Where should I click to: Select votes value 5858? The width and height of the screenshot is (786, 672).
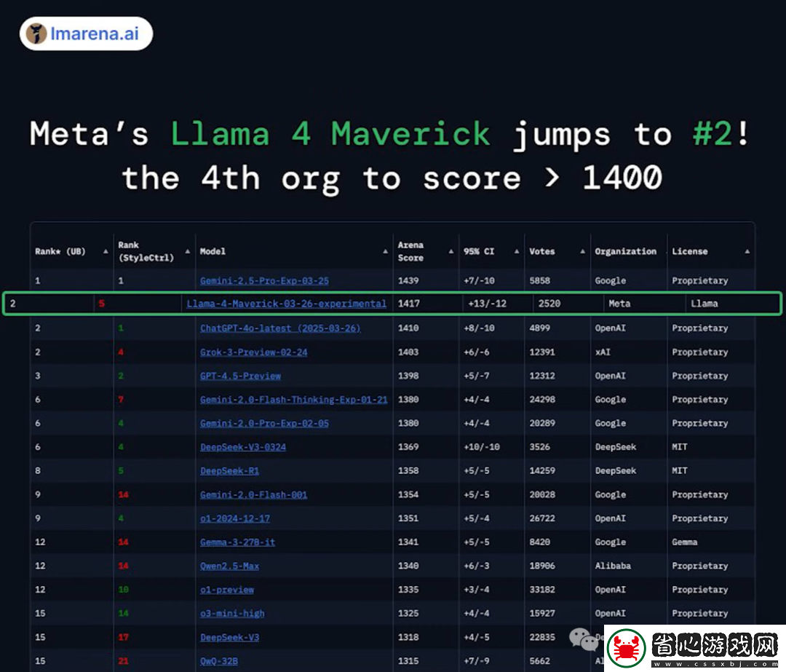point(540,281)
